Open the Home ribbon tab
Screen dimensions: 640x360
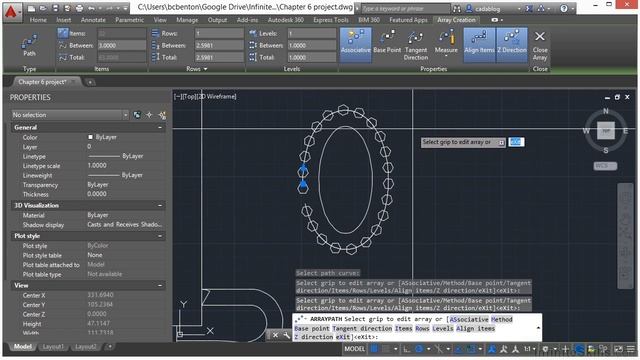coord(38,20)
